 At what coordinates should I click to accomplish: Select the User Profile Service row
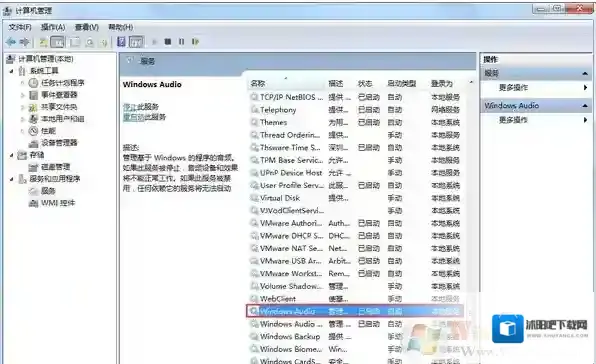point(355,185)
